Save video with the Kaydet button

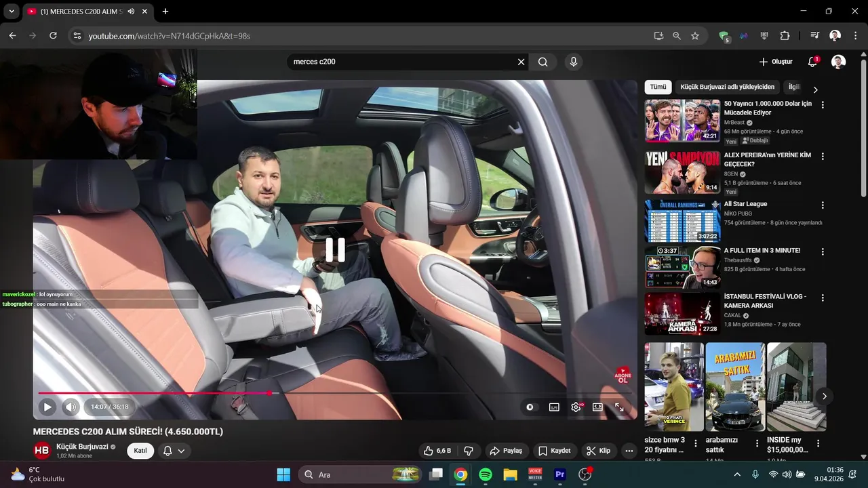[555, 451]
